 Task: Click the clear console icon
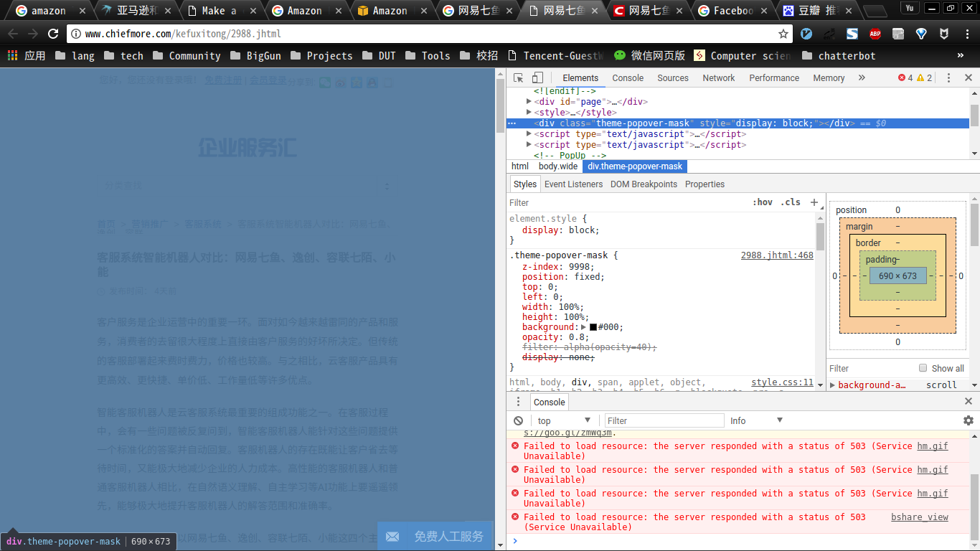click(x=518, y=421)
